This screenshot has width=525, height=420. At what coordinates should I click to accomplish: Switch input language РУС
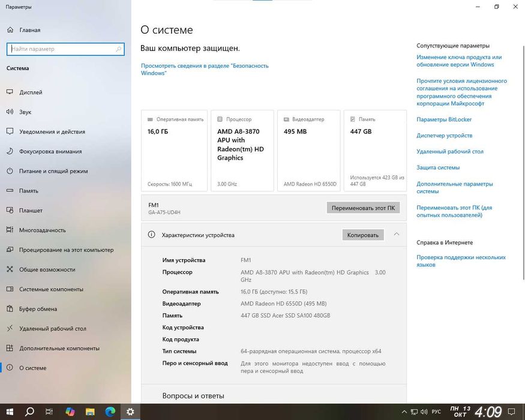(436, 412)
